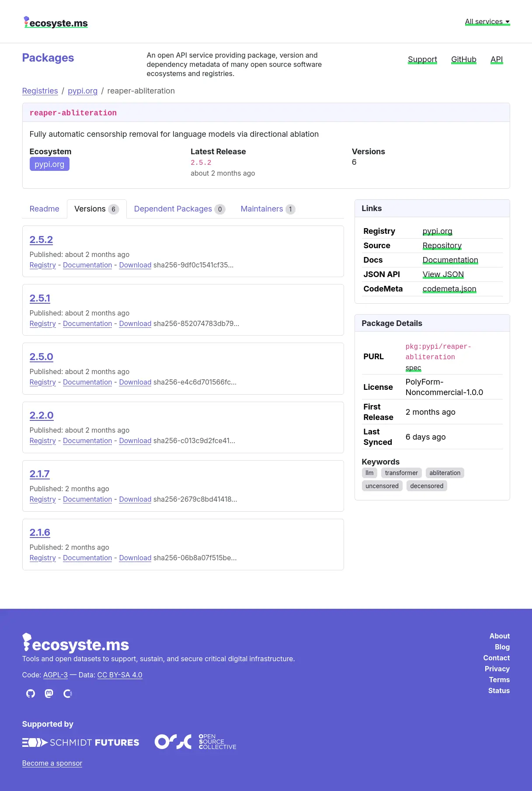The image size is (532, 791).
Task: Open the Contact footer link
Action: [497, 658]
